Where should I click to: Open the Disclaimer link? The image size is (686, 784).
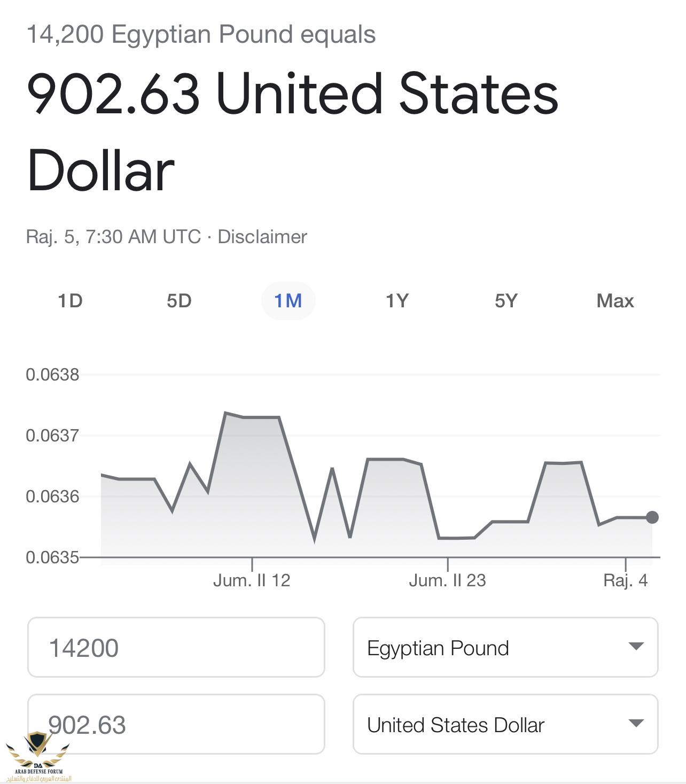(262, 237)
